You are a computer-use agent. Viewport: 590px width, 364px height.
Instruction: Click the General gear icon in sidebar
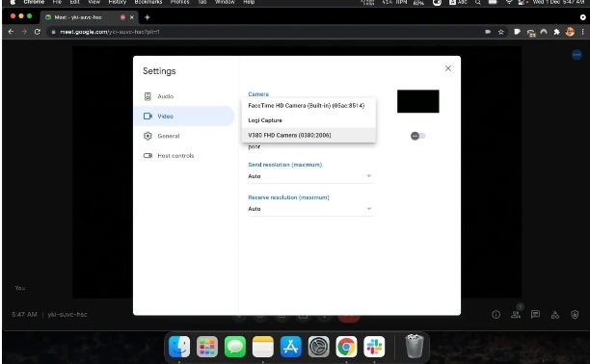147,136
